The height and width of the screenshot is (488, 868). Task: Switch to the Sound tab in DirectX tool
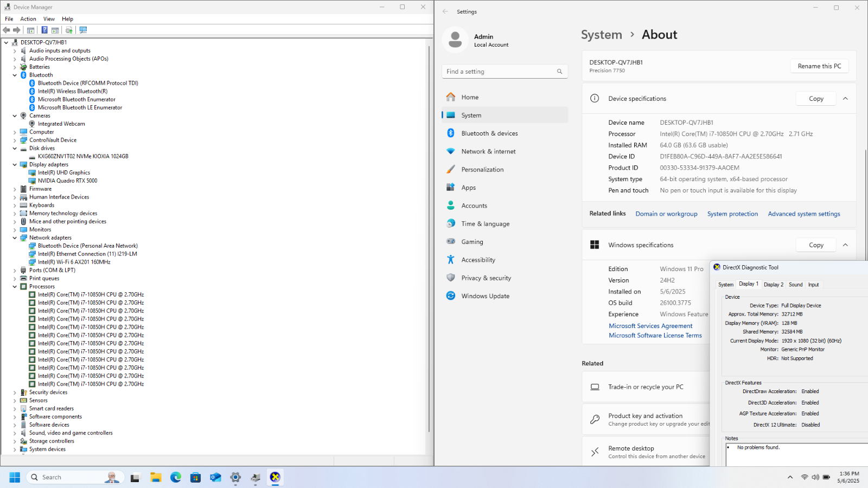[796, 285]
